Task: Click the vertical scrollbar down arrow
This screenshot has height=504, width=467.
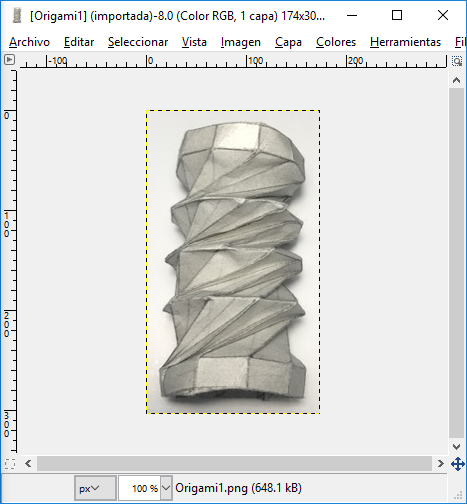Action: (x=457, y=446)
